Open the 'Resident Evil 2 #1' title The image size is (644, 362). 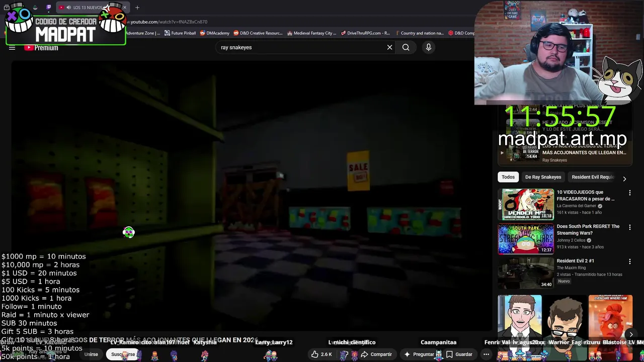575,261
